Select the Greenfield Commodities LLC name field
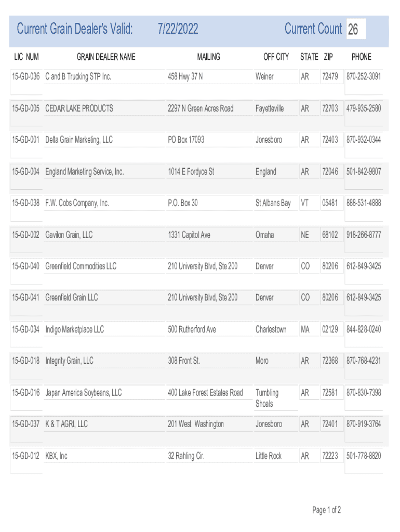This screenshot has width=400, height=532. point(81,267)
